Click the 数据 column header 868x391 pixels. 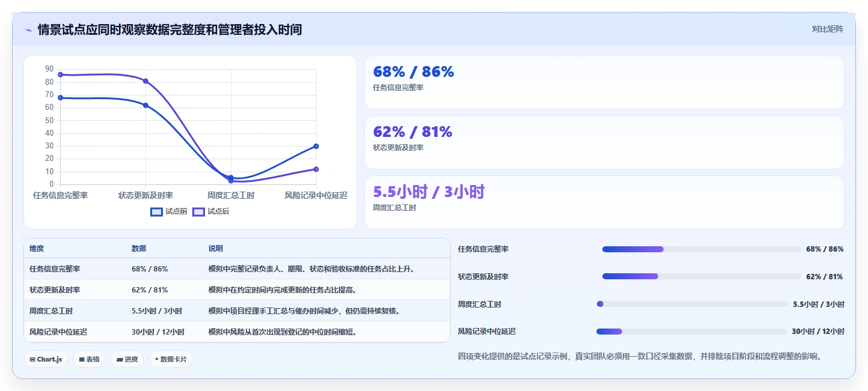click(139, 249)
